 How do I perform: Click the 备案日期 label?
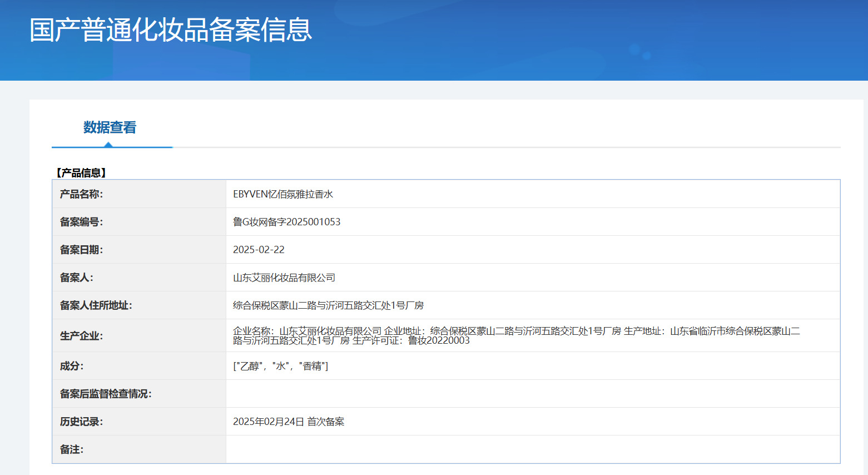coord(81,250)
